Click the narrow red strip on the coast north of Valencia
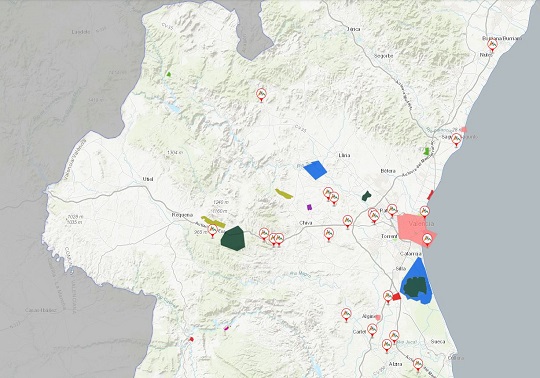Screen dimensions: 540x378 [430, 195]
